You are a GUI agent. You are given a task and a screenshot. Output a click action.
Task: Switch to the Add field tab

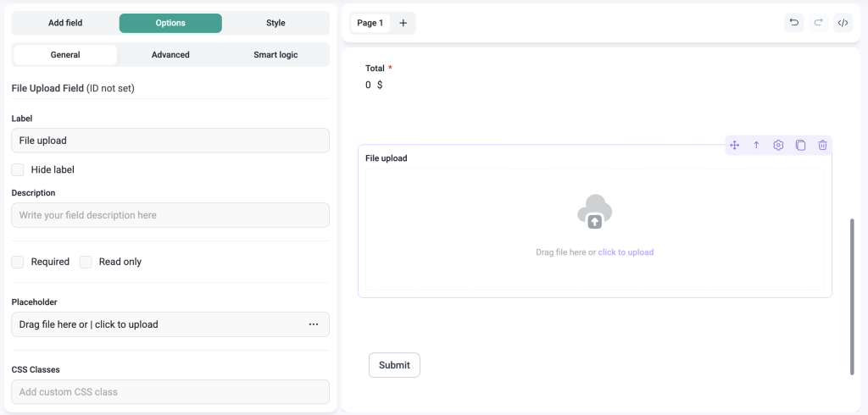pos(65,23)
